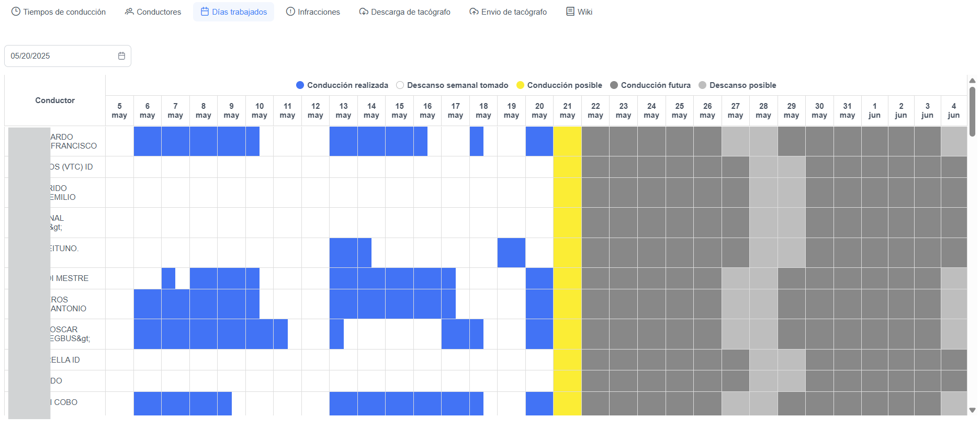
Task: Click the warning icon next to Infracciones
Action: pos(290,12)
